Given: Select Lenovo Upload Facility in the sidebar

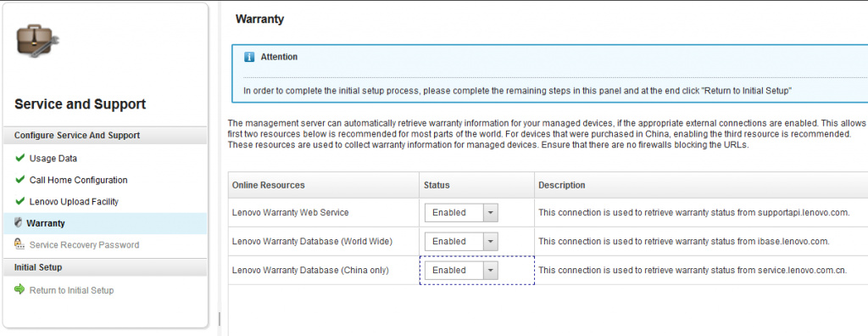Looking at the screenshot, I should [75, 201].
